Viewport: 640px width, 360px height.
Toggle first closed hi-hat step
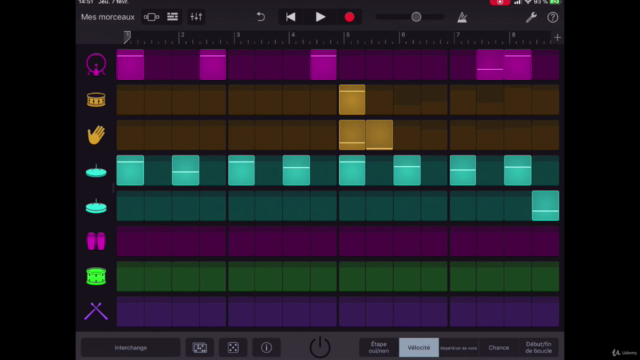(130, 170)
